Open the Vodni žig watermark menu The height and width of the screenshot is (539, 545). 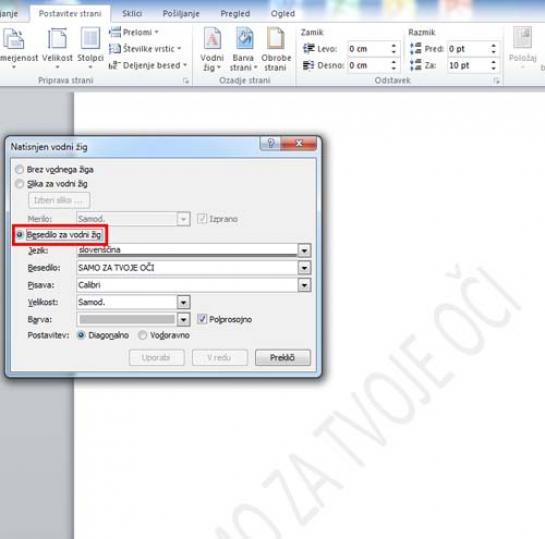[x=212, y=50]
